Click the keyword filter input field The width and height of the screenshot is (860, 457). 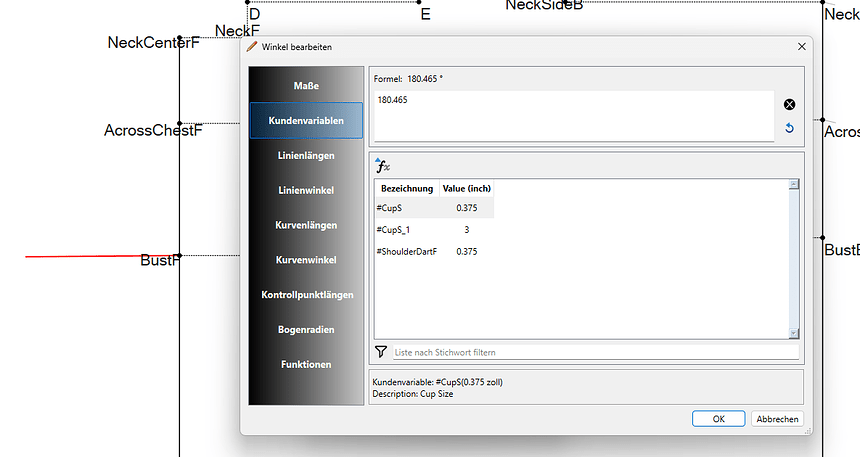595,352
